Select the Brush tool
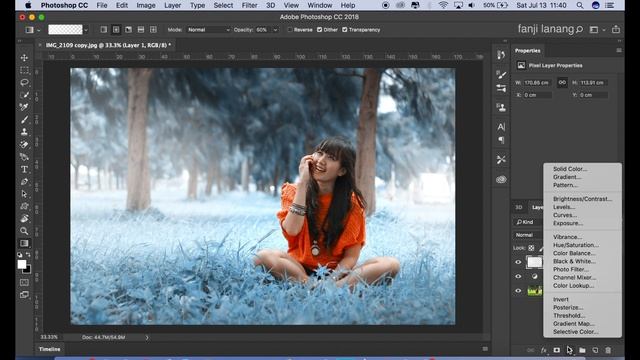Image resolution: width=640 pixels, height=360 pixels. tap(24, 120)
